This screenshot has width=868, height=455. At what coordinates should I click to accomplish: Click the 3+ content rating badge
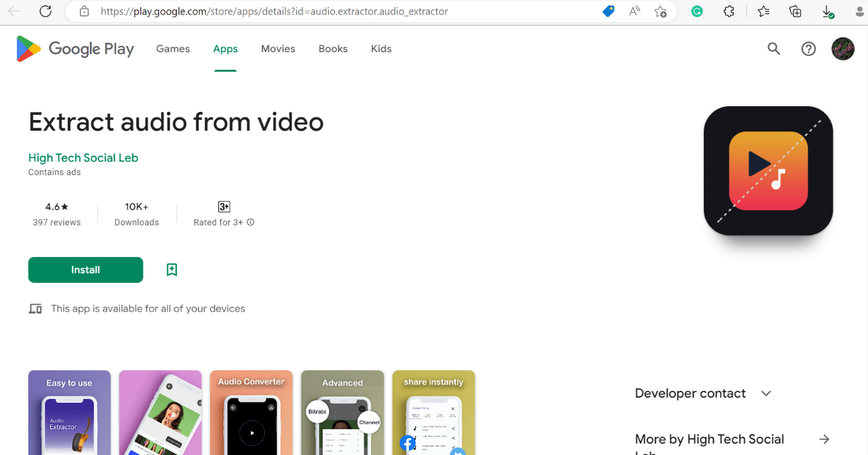click(x=224, y=207)
